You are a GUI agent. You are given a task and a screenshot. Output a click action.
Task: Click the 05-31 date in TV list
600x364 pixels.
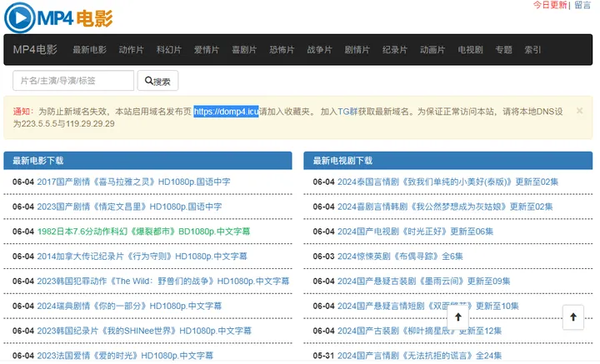[x=323, y=355]
